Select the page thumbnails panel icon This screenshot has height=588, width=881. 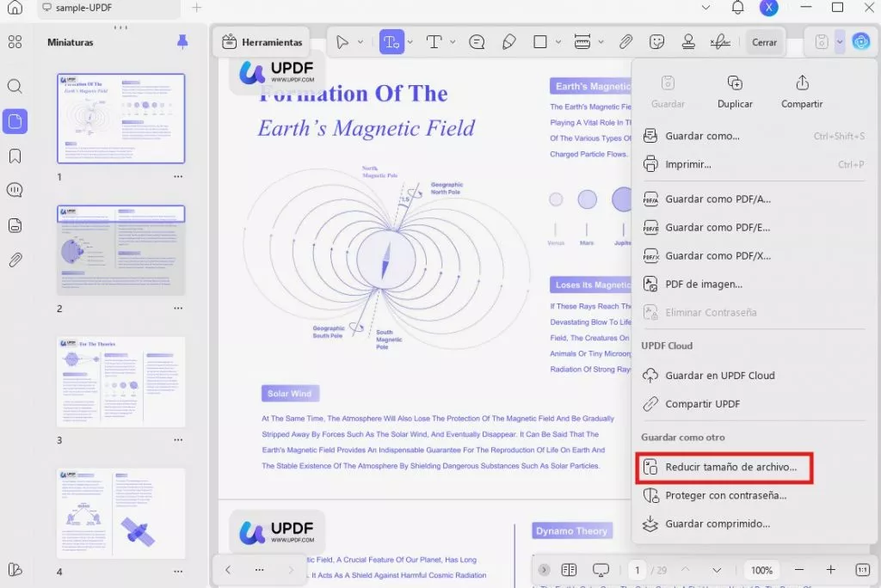(15, 121)
